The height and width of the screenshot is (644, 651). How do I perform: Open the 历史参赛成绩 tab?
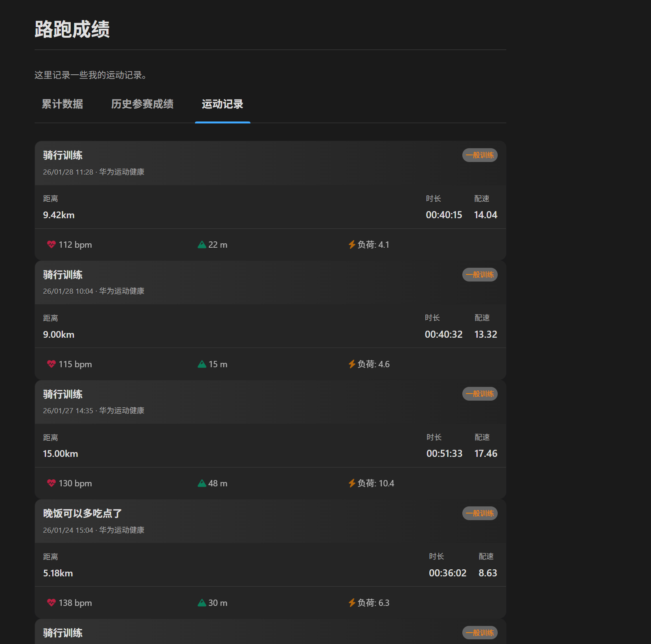tap(142, 104)
